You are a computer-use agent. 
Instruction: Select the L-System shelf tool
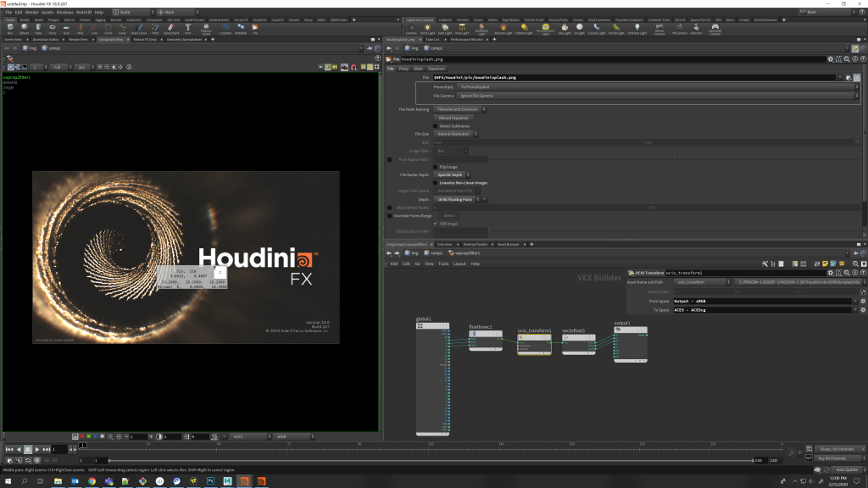(x=225, y=29)
